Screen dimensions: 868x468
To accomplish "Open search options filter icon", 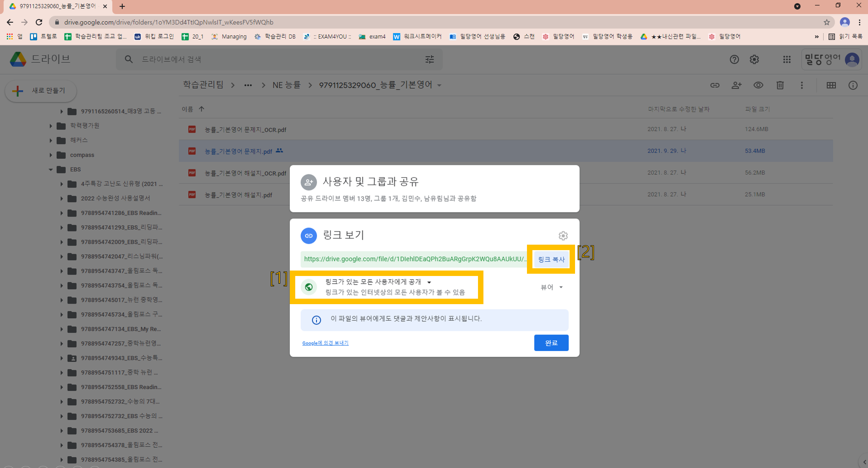I will pyautogui.click(x=429, y=59).
